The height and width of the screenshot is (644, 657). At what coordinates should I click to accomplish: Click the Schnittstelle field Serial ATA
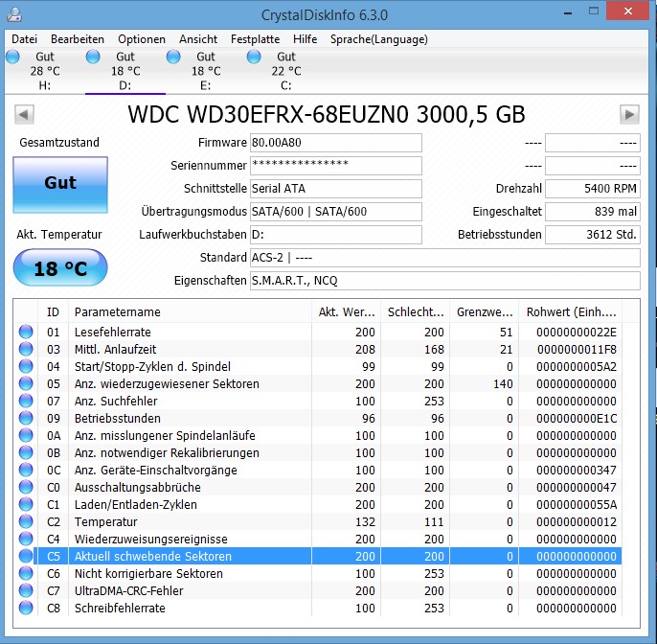(x=335, y=189)
